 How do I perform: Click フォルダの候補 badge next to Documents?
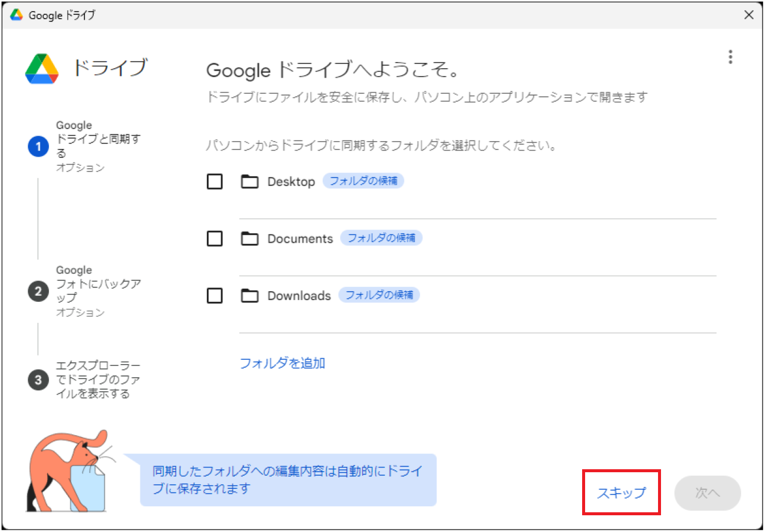[x=381, y=237]
